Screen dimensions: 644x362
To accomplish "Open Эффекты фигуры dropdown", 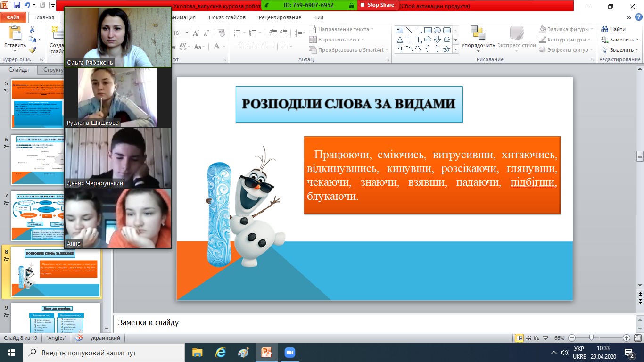I will (x=566, y=50).
